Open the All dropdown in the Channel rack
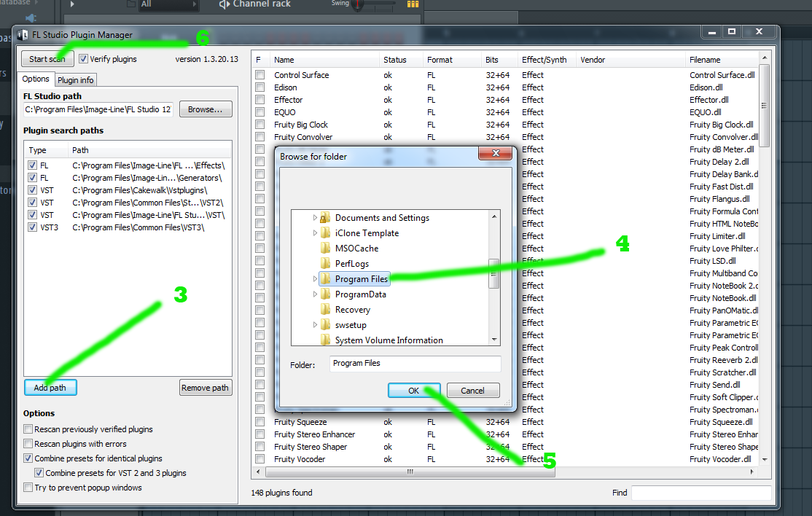The width and height of the screenshot is (812, 516). [x=169, y=4]
